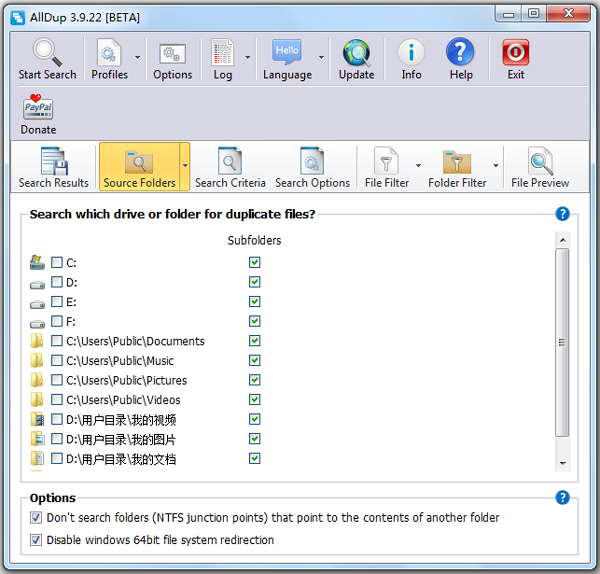Click the help icon in the Options group
The width and height of the screenshot is (600, 574).
click(x=562, y=497)
